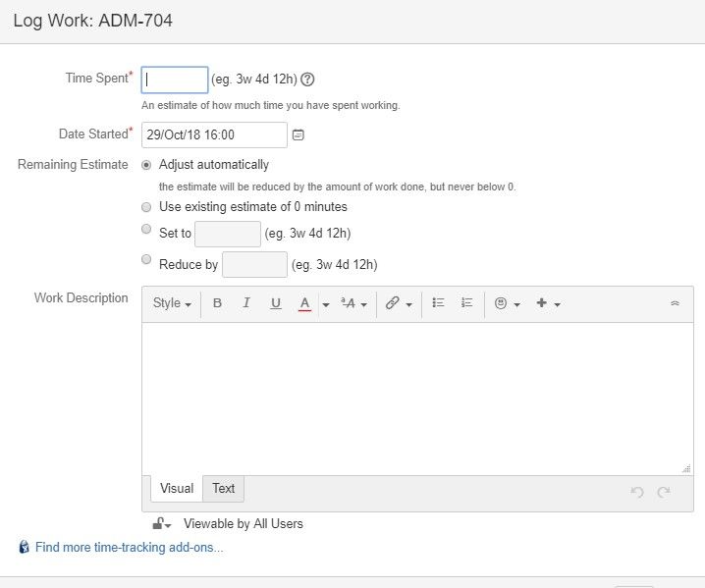The height and width of the screenshot is (588, 705).
Task: Insert a numbered list
Action: (466, 303)
